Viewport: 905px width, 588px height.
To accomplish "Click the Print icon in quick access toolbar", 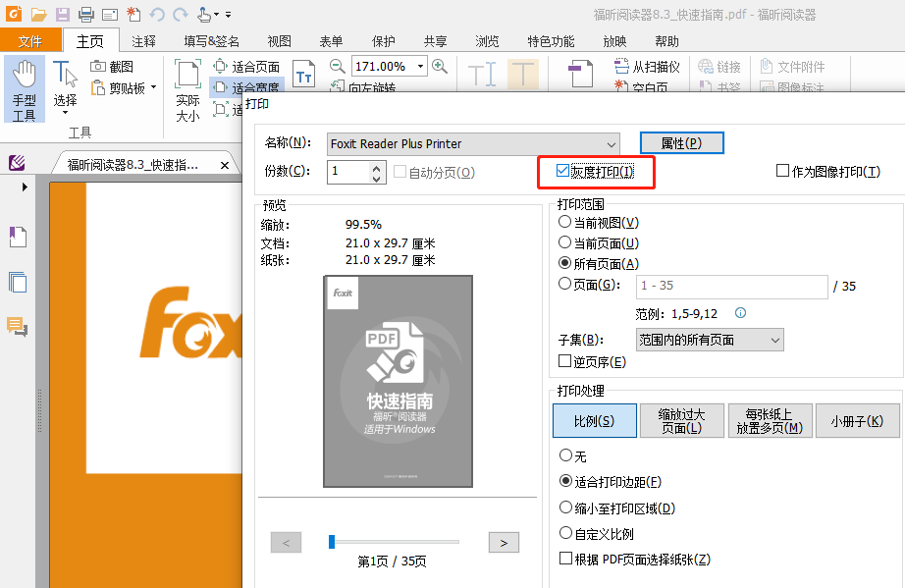I will pyautogui.click(x=86, y=14).
